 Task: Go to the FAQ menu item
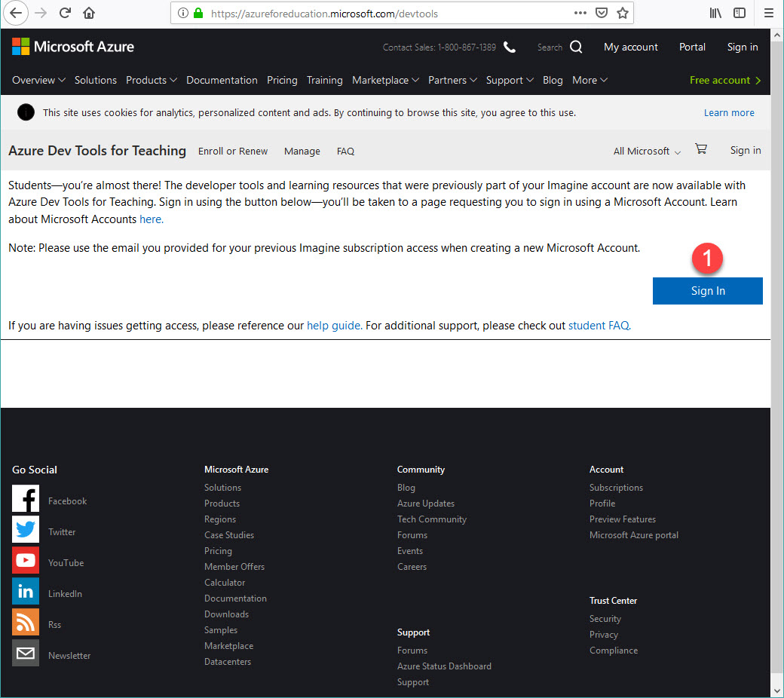pyautogui.click(x=345, y=152)
